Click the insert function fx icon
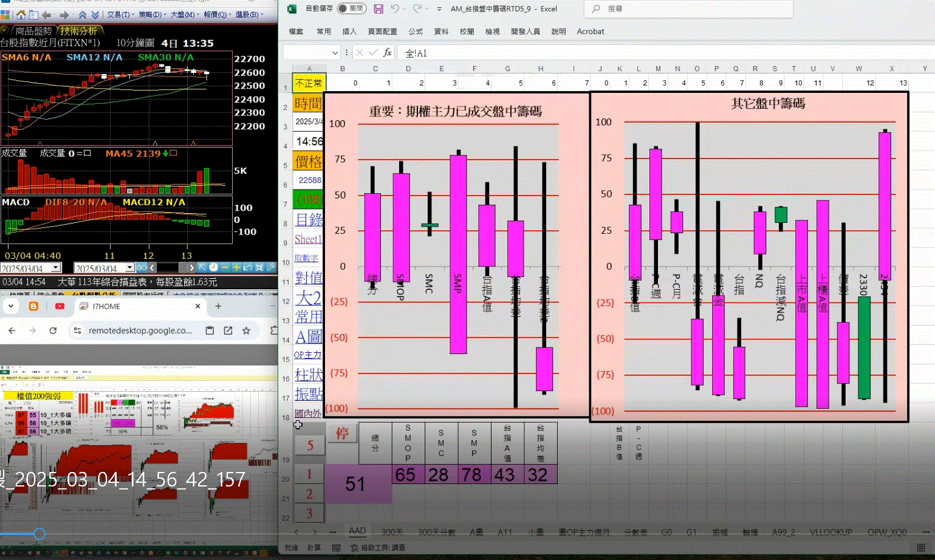Viewport: 935px width, 560px height. coord(387,53)
